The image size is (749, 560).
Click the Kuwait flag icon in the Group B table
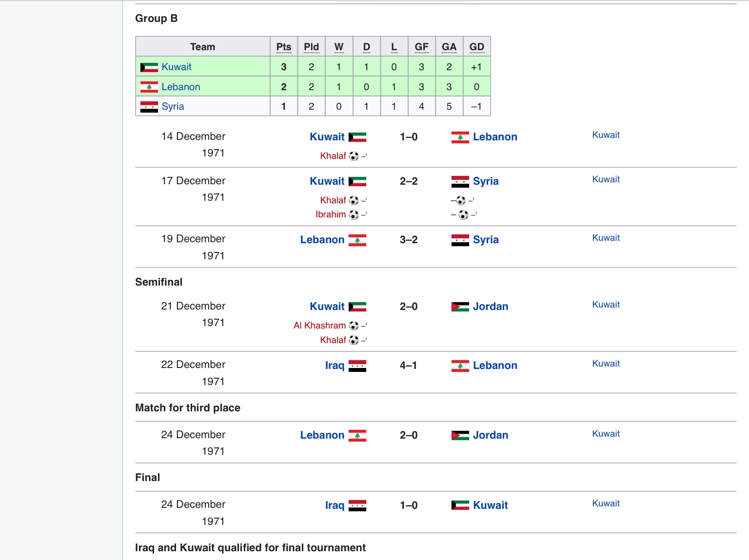click(x=149, y=67)
